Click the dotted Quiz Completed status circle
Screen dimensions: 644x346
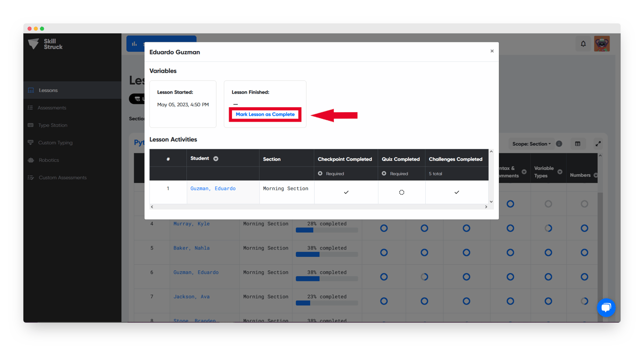tap(402, 192)
